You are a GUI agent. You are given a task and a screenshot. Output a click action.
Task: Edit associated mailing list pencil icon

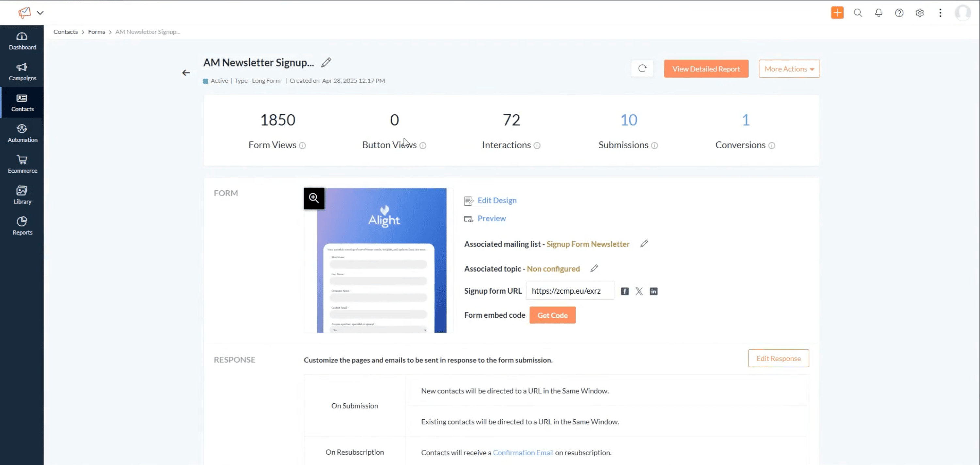tap(644, 244)
